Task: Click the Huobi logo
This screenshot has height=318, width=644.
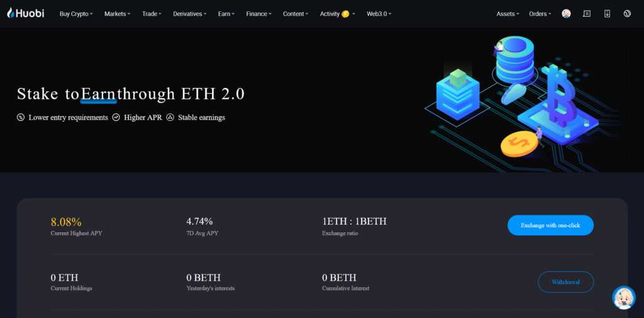Action: (x=25, y=13)
